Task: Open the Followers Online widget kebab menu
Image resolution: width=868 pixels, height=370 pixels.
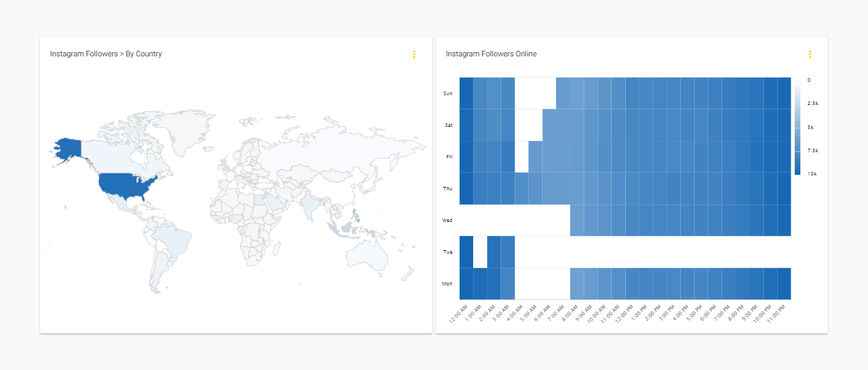Action: click(810, 54)
